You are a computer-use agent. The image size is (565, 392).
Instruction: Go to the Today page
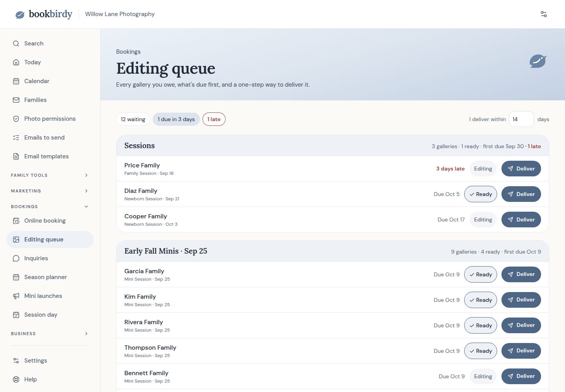[x=50, y=62]
